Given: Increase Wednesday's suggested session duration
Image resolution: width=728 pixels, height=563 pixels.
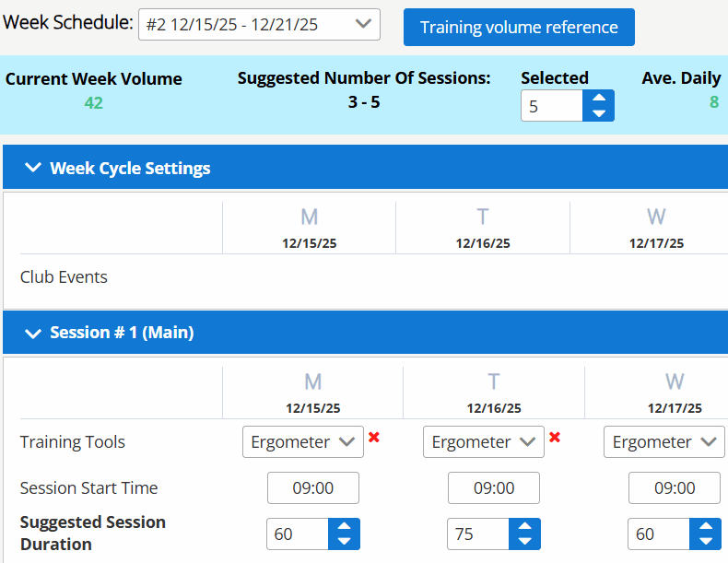Looking at the screenshot, I should [x=706, y=526].
